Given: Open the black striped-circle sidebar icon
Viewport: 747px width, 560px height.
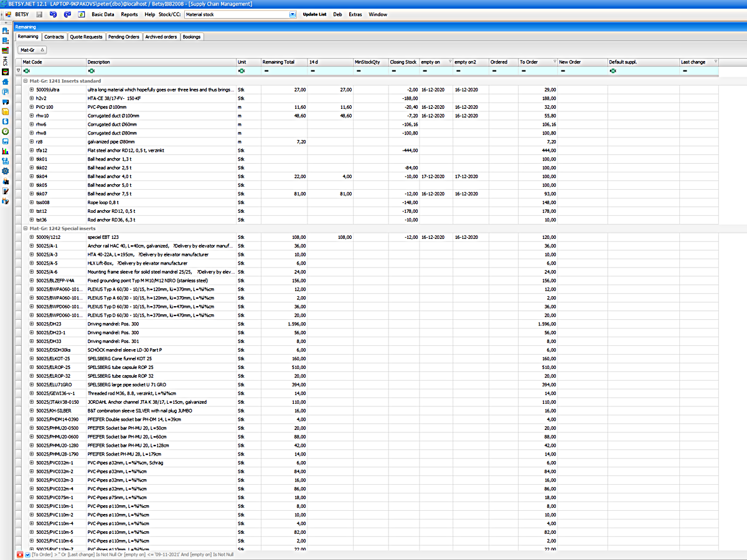Looking at the screenshot, I should point(6,72).
